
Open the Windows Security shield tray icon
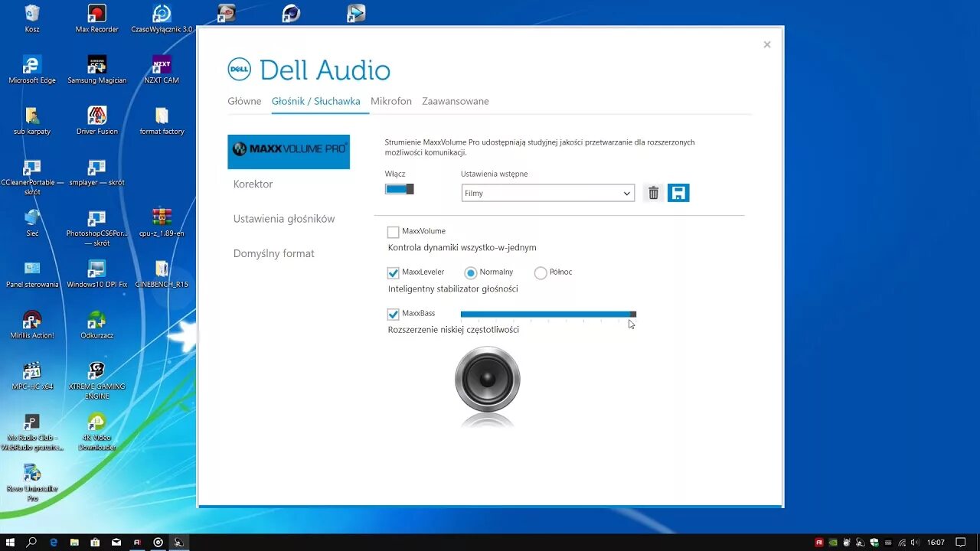[x=874, y=543]
